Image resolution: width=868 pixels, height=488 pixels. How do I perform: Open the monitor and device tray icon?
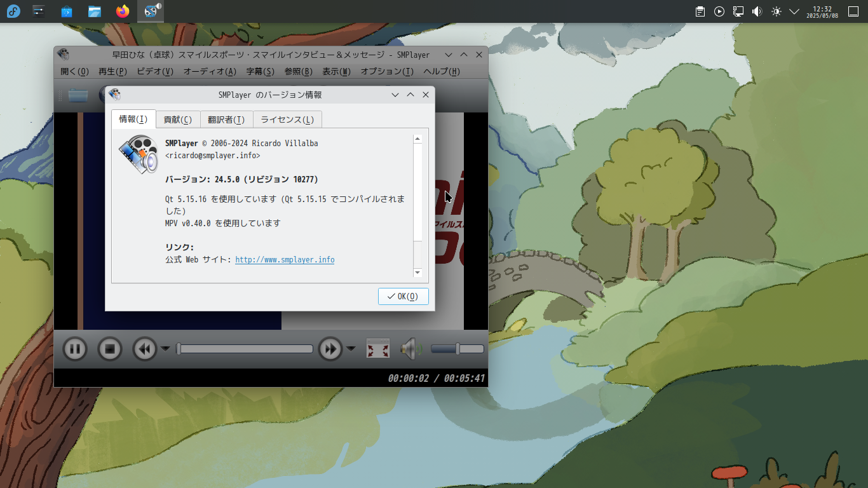[738, 11]
